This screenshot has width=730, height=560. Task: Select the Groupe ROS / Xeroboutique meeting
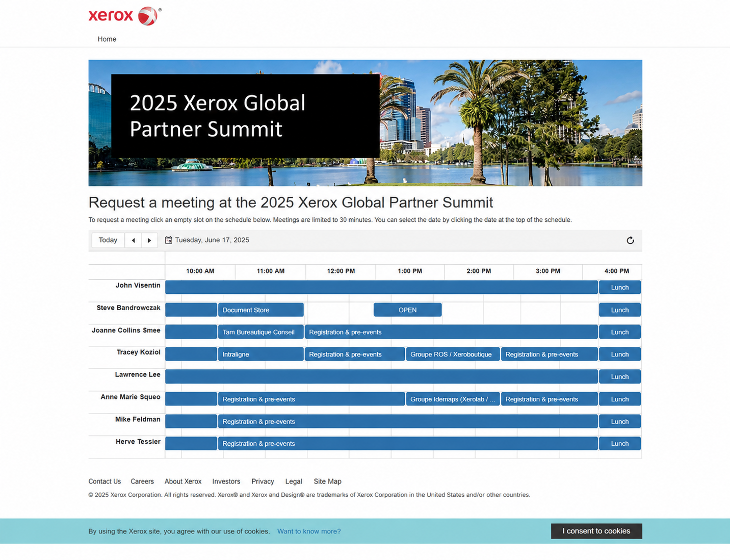coord(453,354)
